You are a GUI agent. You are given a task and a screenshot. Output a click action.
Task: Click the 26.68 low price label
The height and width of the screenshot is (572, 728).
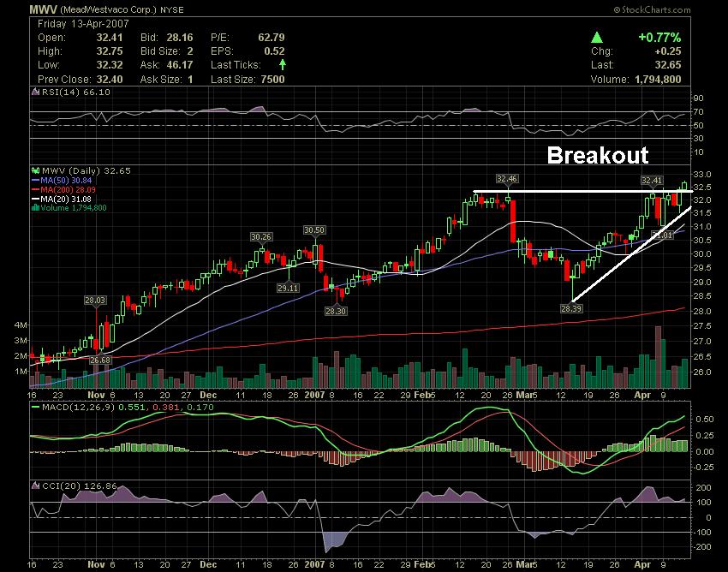(100, 360)
